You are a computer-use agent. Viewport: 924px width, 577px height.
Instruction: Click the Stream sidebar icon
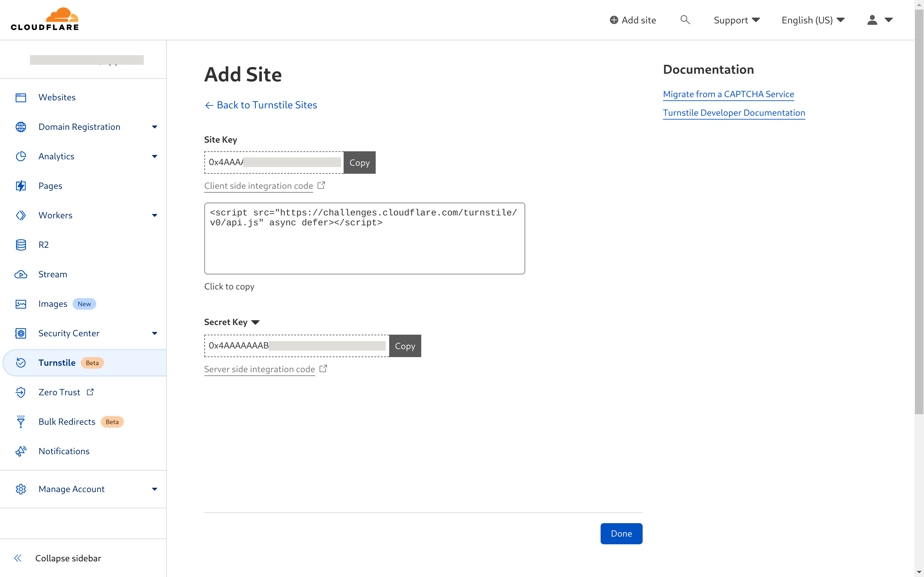[x=21, y=274]
